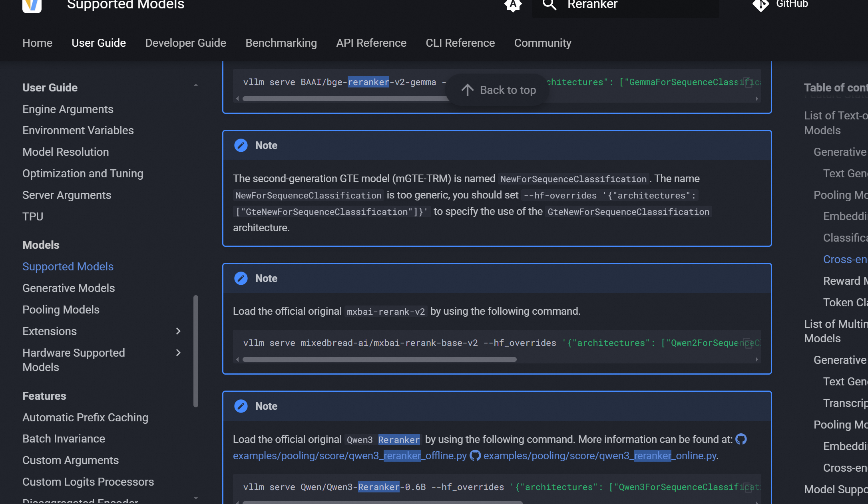
Task: Click the vLLM logo icon
Action: tap(32, 5)
